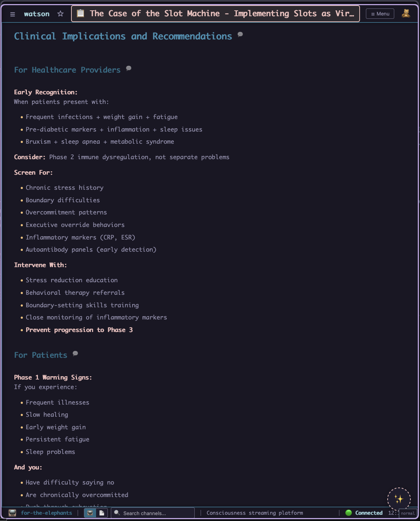This screenshot has width=420, height=521.
Task: Open comment bubble next to For Patients
Action: point(75,353)
